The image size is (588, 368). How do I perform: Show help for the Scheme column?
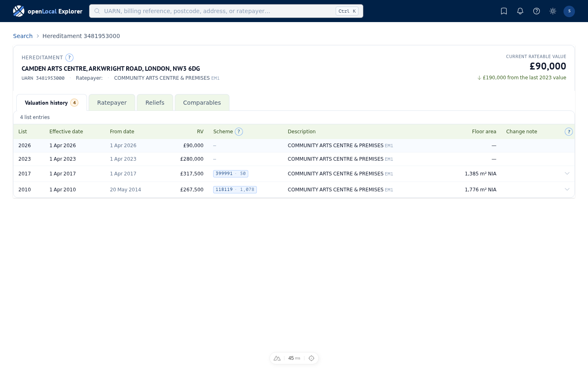(x=239, y=132)
